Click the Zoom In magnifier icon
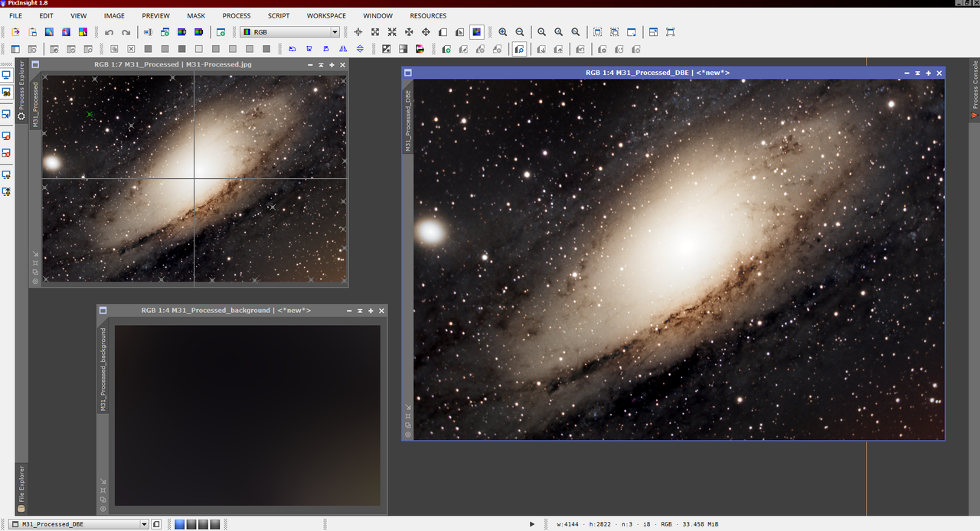The width and height of the screenshot is (980, 531). [503, 32]
